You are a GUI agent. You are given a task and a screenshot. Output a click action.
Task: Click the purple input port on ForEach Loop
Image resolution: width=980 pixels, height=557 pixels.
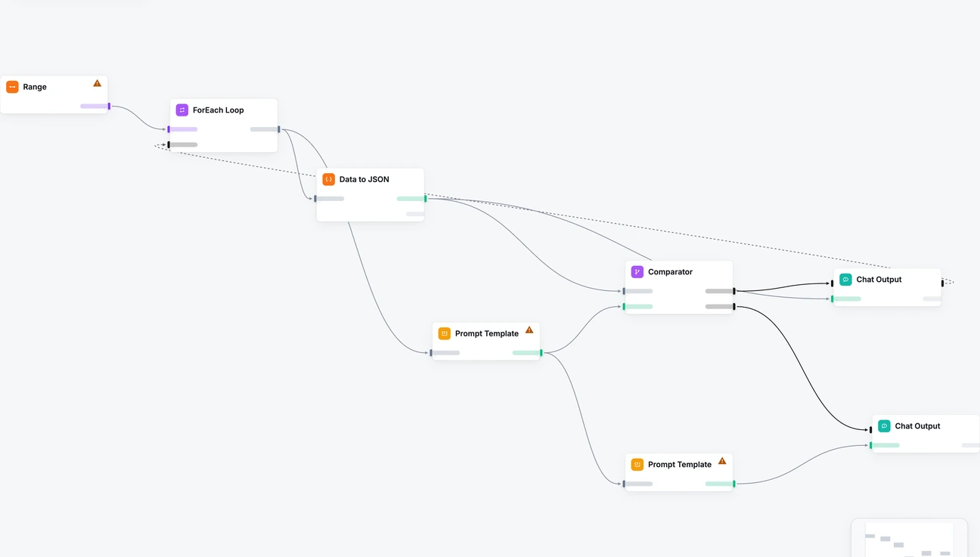coord(169,129)
